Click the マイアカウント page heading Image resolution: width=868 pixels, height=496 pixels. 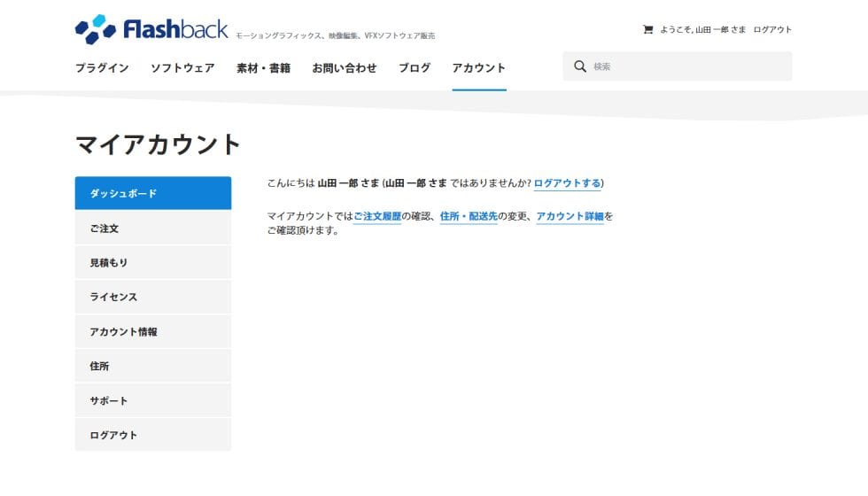point(158,144)
